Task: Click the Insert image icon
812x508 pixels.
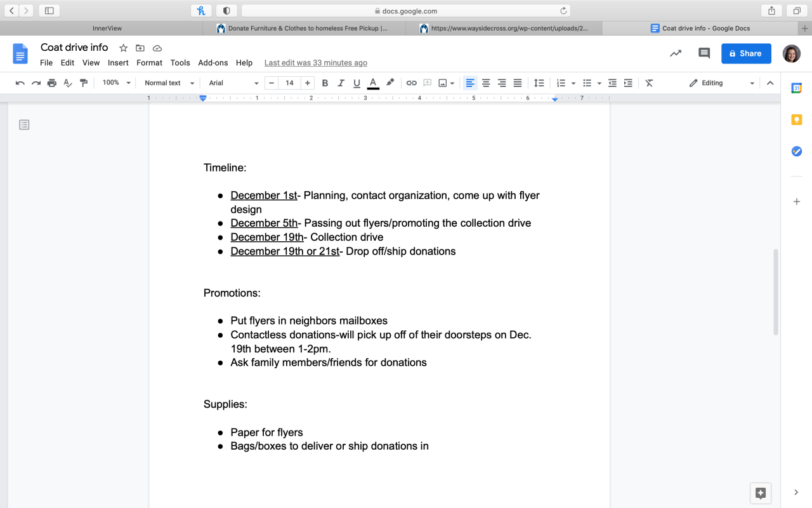Action: [x=443, y=83]
